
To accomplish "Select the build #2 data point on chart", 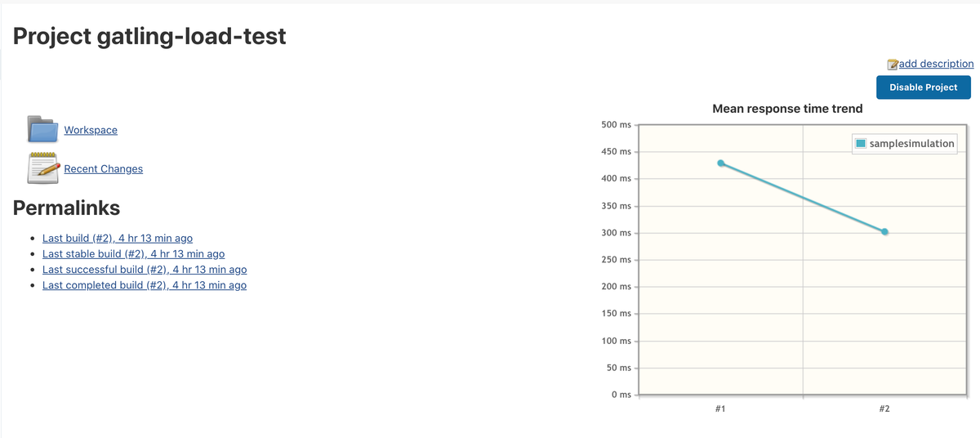I will [x=884, y=231].
